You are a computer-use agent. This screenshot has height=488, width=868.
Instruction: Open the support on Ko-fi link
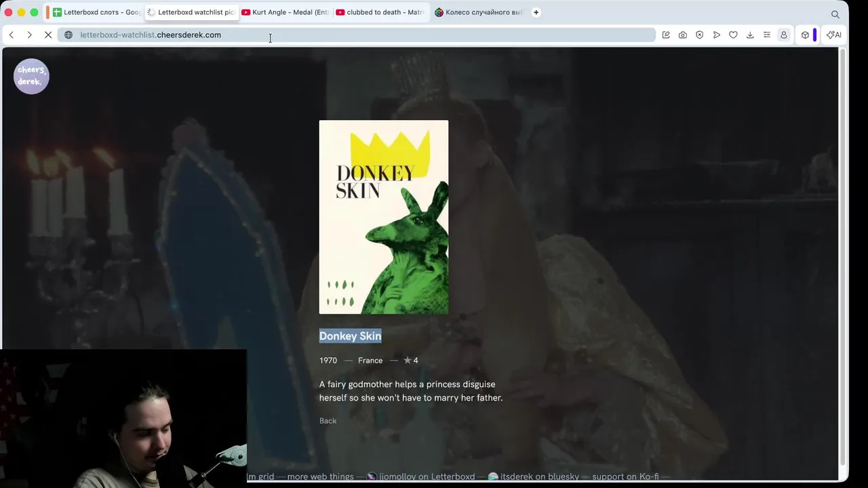(625, 476)
